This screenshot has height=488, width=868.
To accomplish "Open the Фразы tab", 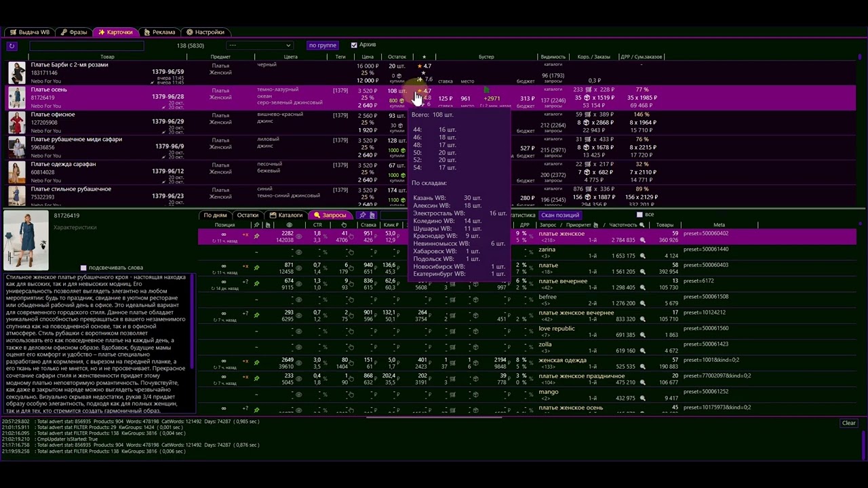I will pyautogui.click(x=74, y=32).
